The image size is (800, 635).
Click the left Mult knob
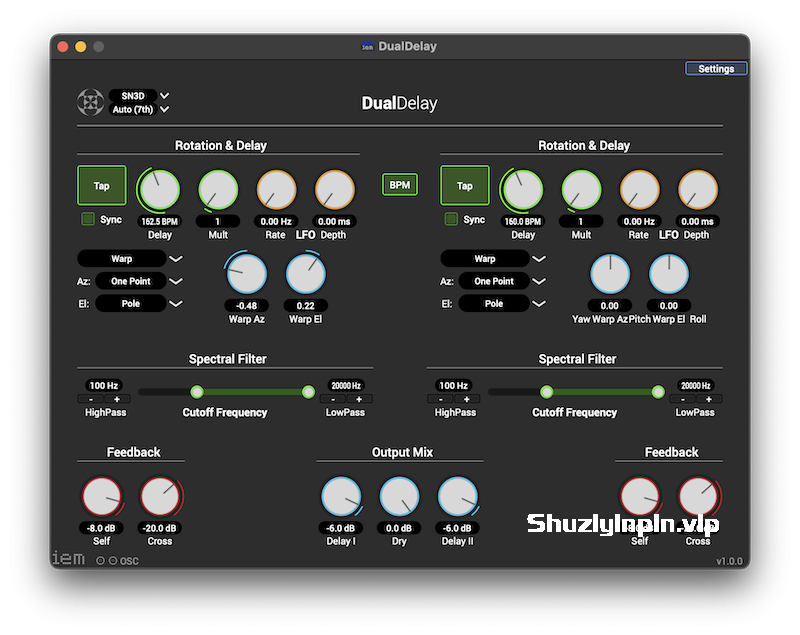coord(218,190)
